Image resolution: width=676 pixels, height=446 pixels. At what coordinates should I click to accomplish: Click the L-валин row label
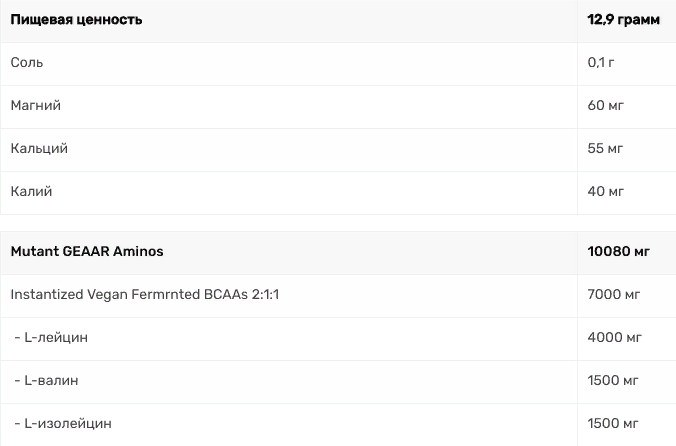46,381
